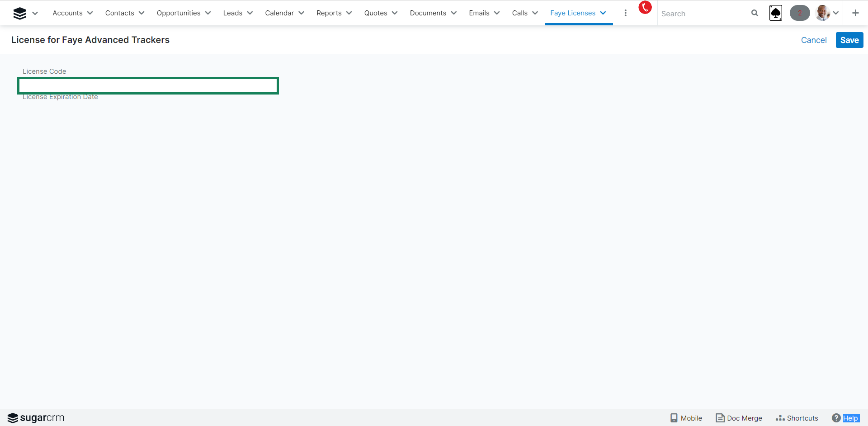
Task: Open the notifications badge showing 2
Action: (799, 13)
